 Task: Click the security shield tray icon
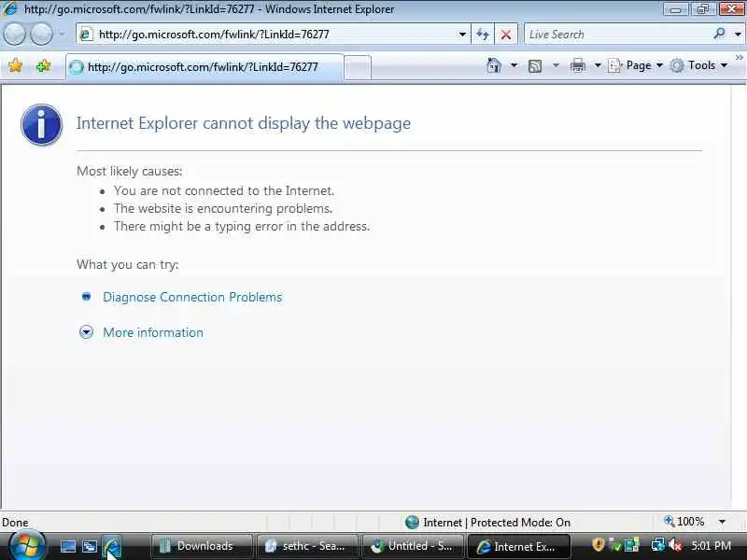pos(598,545)
